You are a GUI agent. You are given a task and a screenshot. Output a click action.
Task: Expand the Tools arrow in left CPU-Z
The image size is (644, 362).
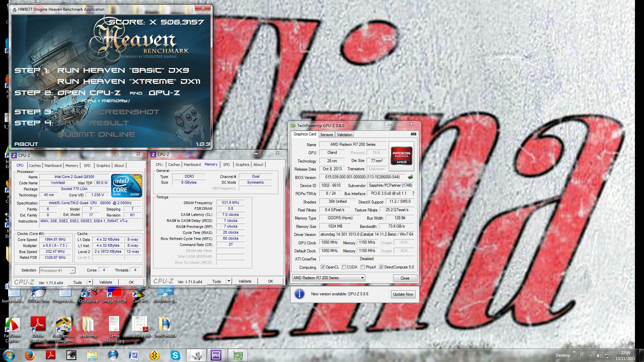point(90,282)
